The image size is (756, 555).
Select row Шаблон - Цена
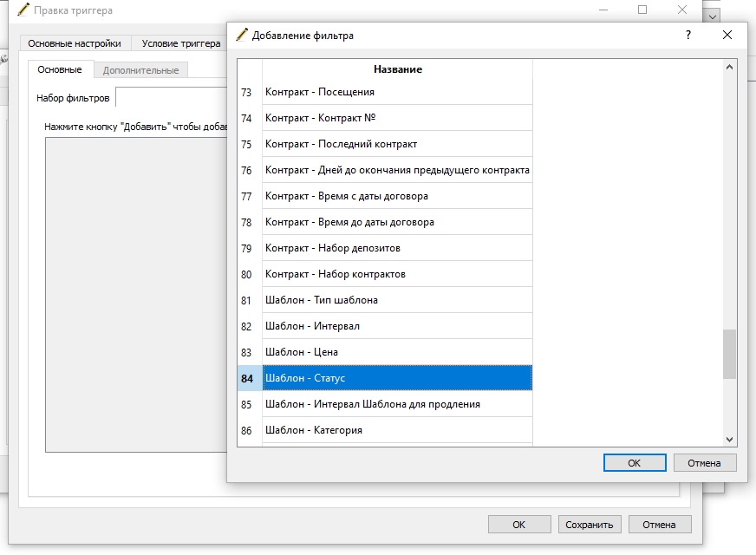coord(398,352)
